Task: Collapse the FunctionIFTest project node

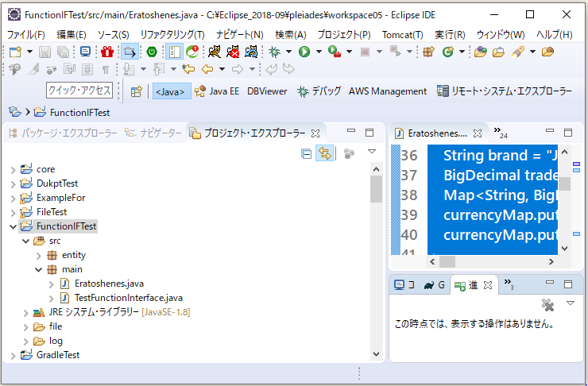Action: (x=13, y=226)
